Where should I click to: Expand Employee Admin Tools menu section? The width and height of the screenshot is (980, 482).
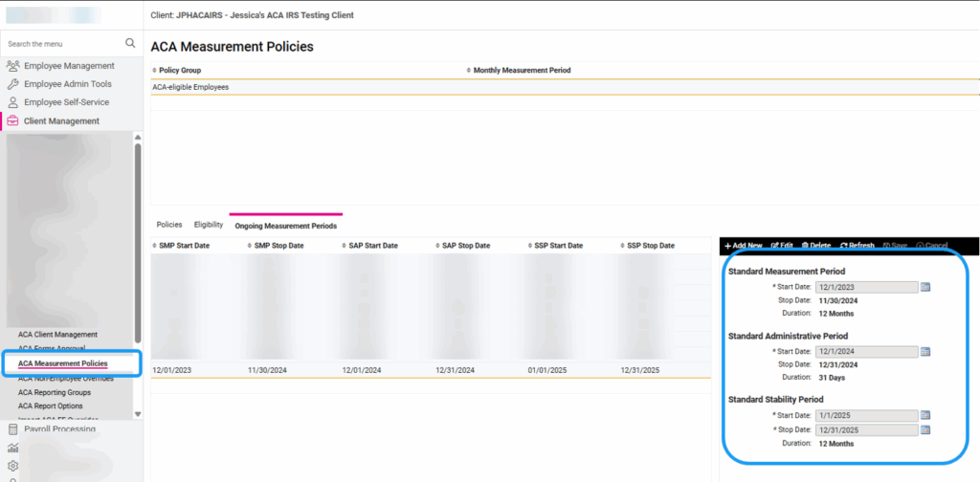click(67, 84)
